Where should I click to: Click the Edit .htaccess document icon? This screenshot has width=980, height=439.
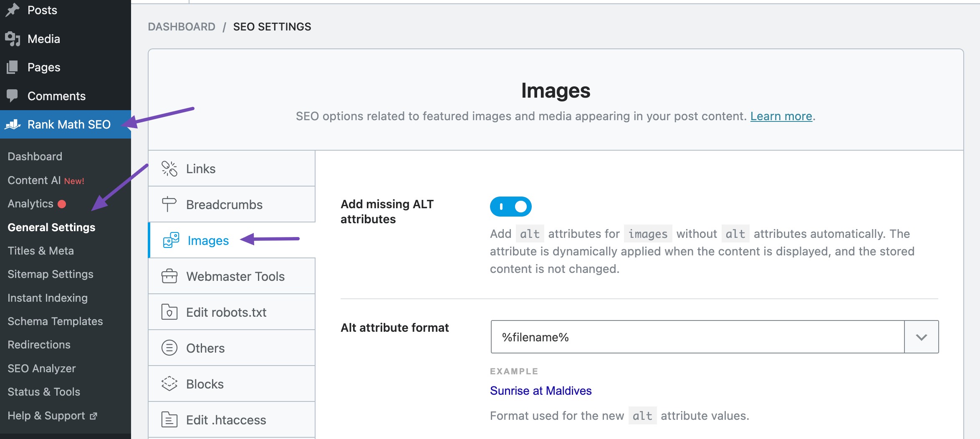coord(169,419)
